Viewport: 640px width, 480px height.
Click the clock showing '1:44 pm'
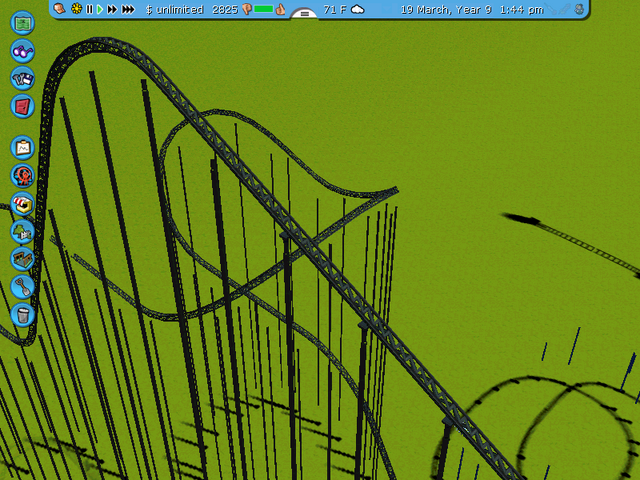click(x=521, y=9)
